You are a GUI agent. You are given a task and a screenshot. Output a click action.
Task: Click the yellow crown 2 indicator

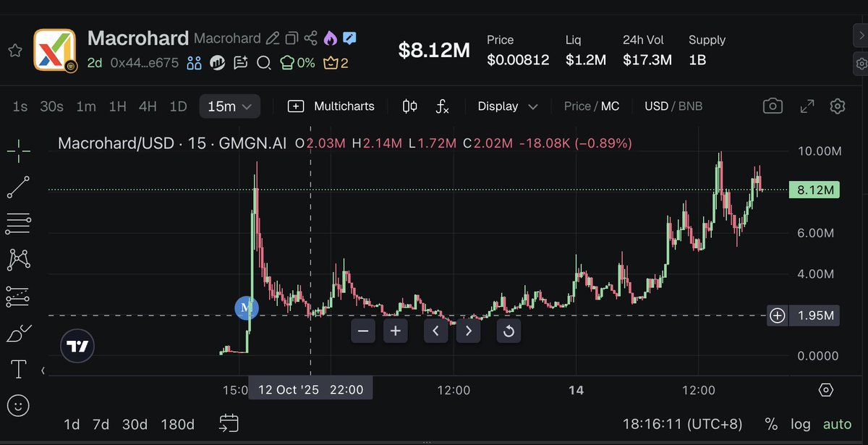coord(336,63)
